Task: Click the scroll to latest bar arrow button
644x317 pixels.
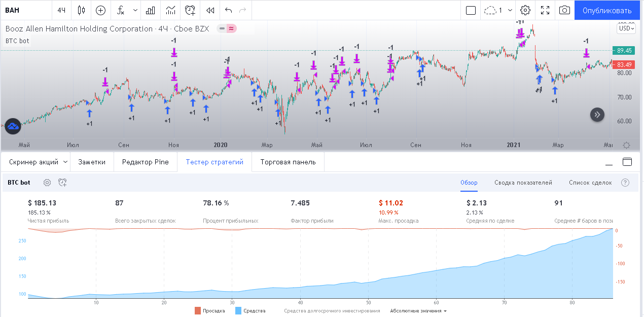Action: click(x=597, y=115)
